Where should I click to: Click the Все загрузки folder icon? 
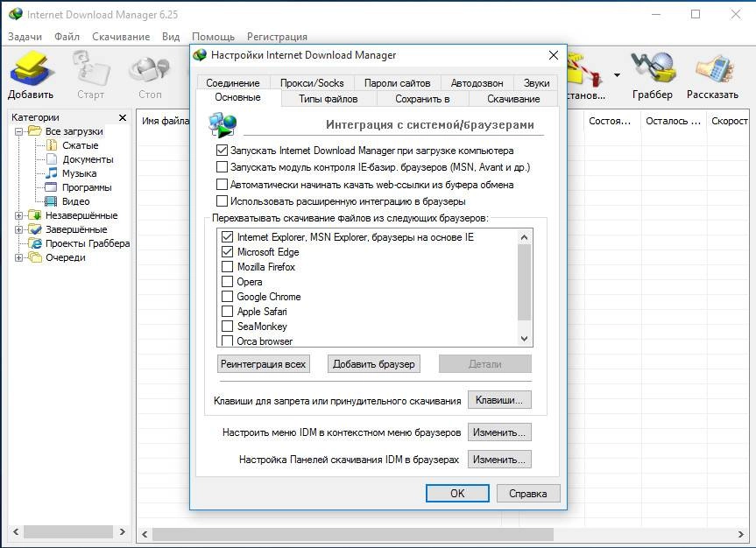coord(34,130)
